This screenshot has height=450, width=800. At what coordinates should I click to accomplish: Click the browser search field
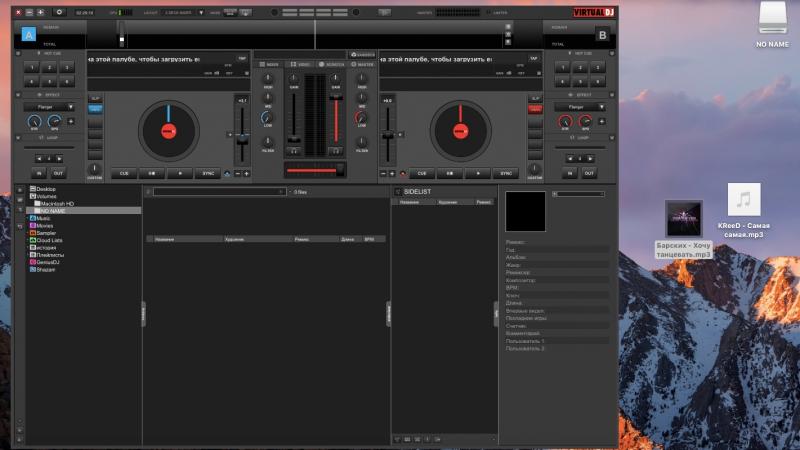pos(218,192)
